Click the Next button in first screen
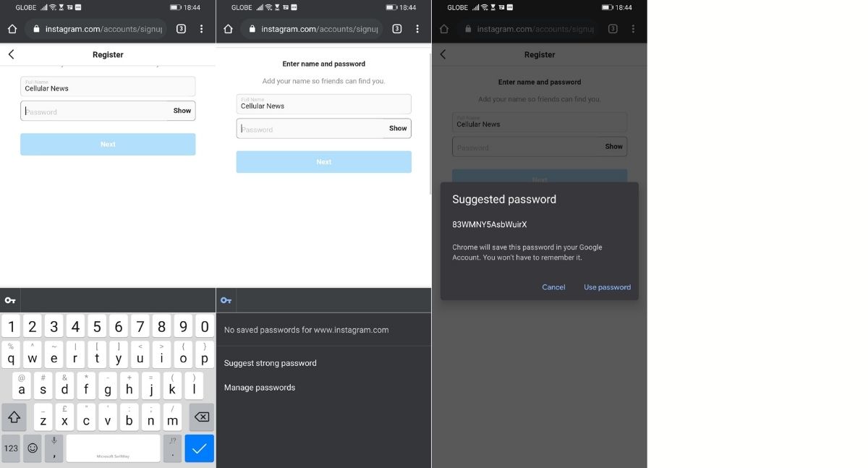Screen dimensions: 868x468 pyautogui.click(x=108, y=144)
